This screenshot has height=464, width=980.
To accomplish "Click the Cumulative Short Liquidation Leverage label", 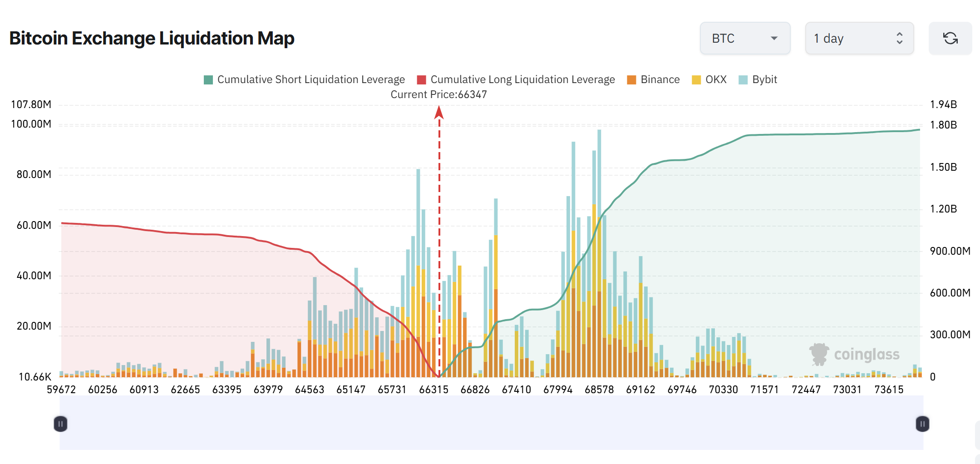I will (x=311, y=79).
